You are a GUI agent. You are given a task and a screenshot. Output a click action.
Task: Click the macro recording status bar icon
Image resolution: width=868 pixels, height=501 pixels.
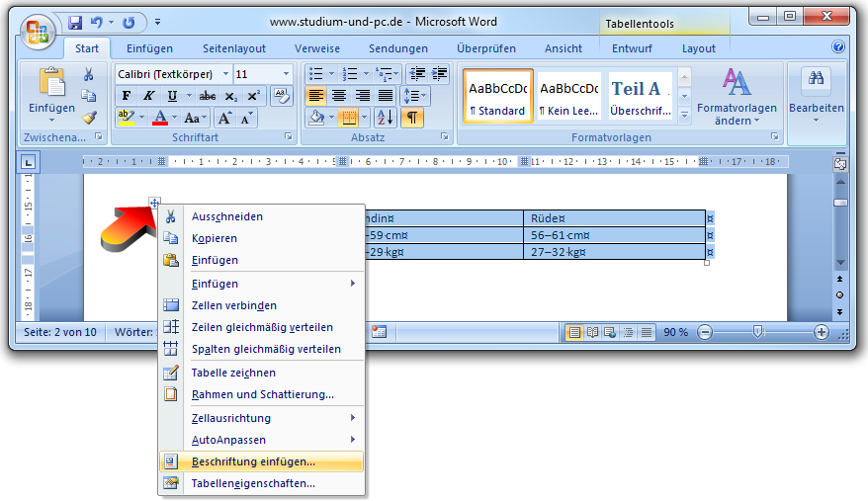pyautogui.click(x=380, y=332)
